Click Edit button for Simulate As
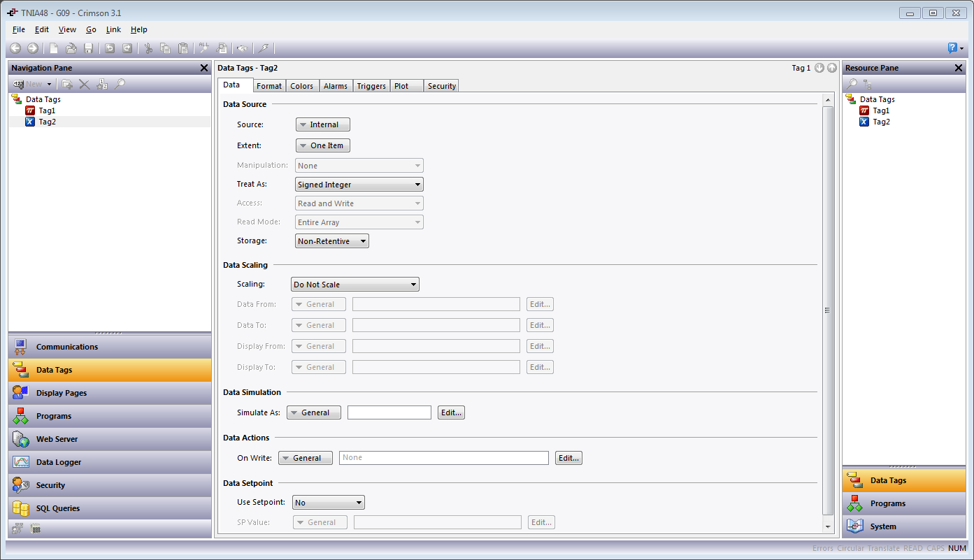Screen dimensions: 974x560 coord(451,412)
